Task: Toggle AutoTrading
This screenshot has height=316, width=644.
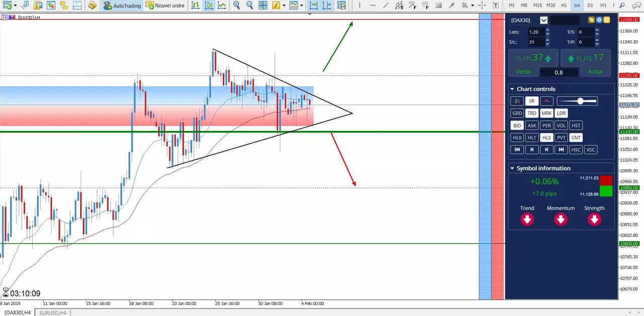Action: (x=121, y=6)
